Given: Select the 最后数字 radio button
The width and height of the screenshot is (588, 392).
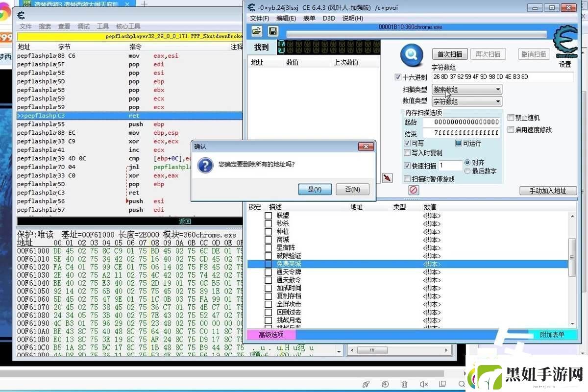Looking at the screenshot, I should pos(467,171).
